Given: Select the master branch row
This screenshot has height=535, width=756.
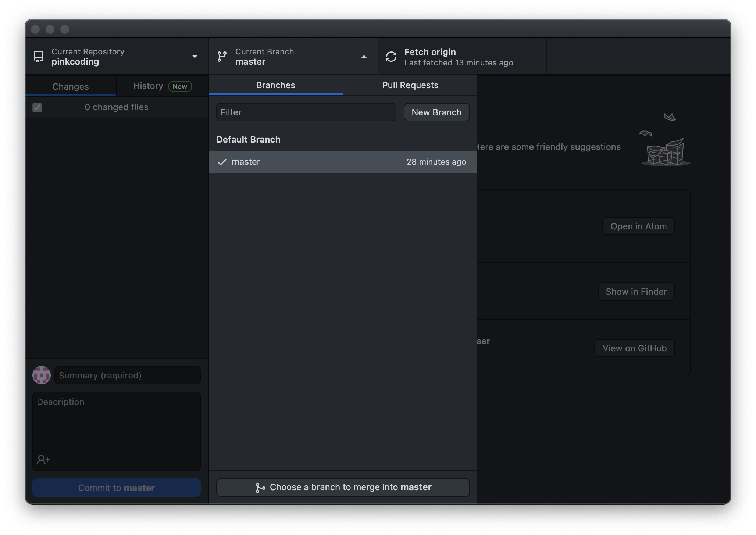Looking at the screenshot, I should [343, 162].
